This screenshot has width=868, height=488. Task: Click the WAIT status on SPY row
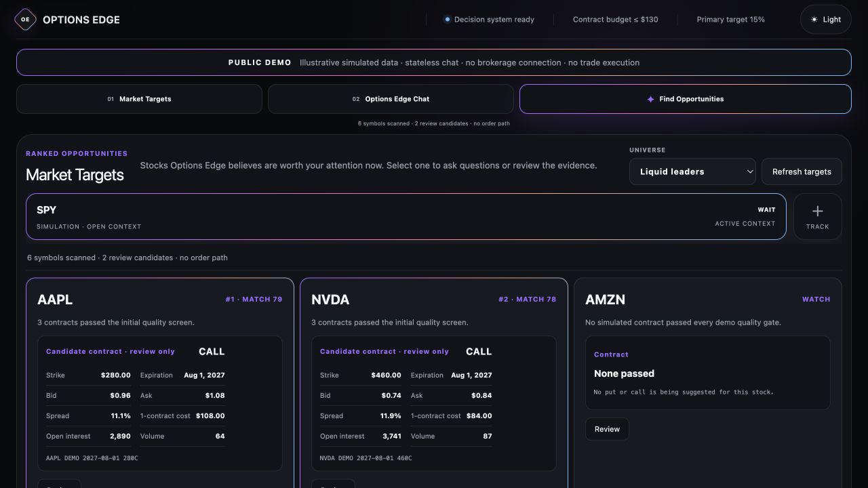[766, 209]
